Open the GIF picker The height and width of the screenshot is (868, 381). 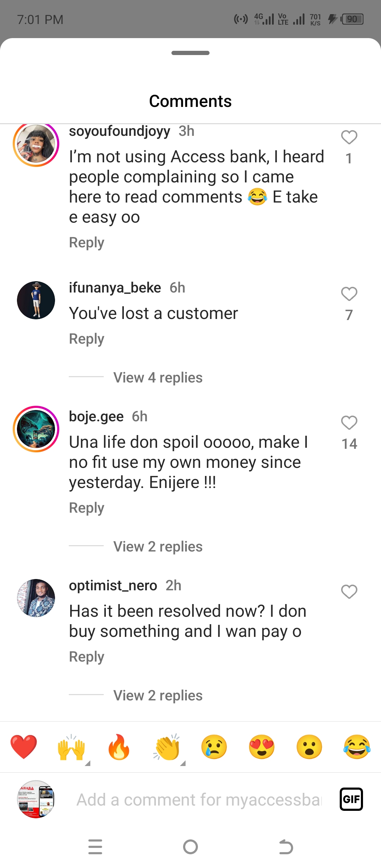351,799
